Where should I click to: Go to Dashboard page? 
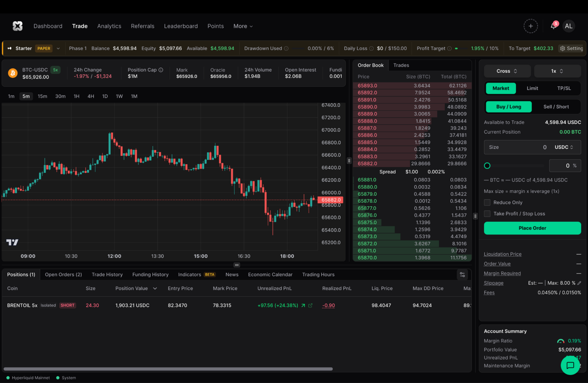48,26
